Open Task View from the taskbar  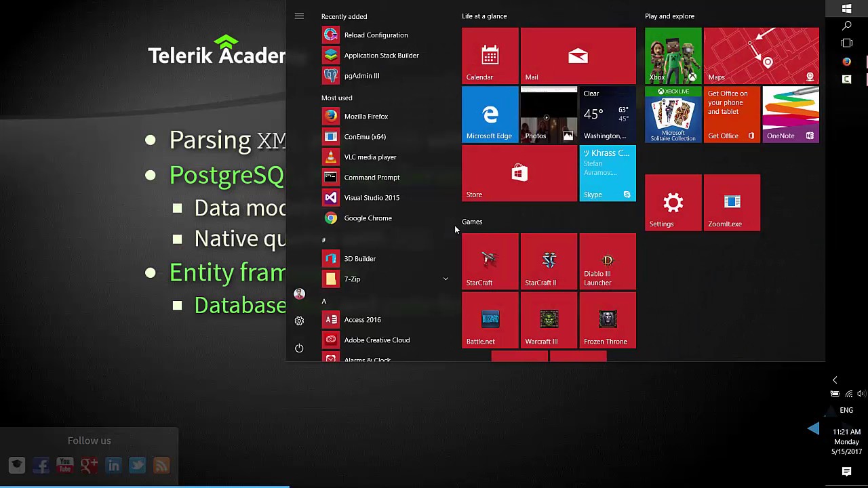(846, 43)
